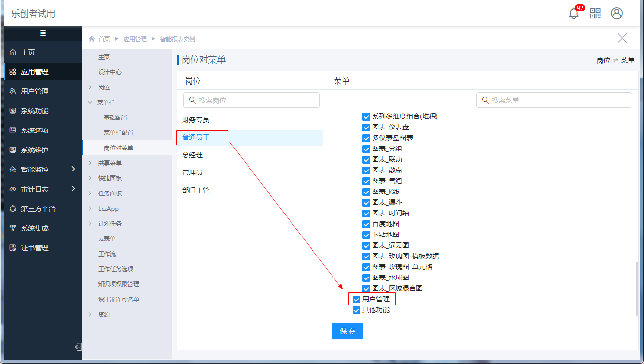The width and height of the screenshot is (644, 364).
Task: Click the QR code icon in header
Action: pos(595,14)
